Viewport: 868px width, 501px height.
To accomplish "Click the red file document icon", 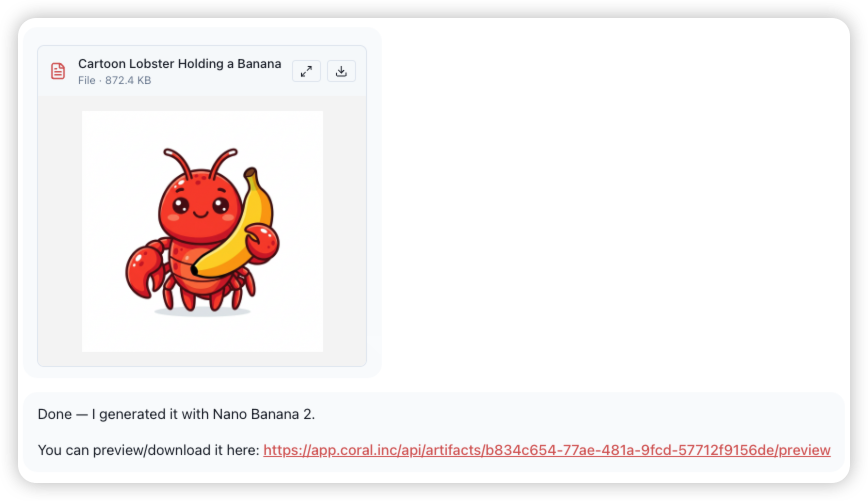I will point(58,71).
